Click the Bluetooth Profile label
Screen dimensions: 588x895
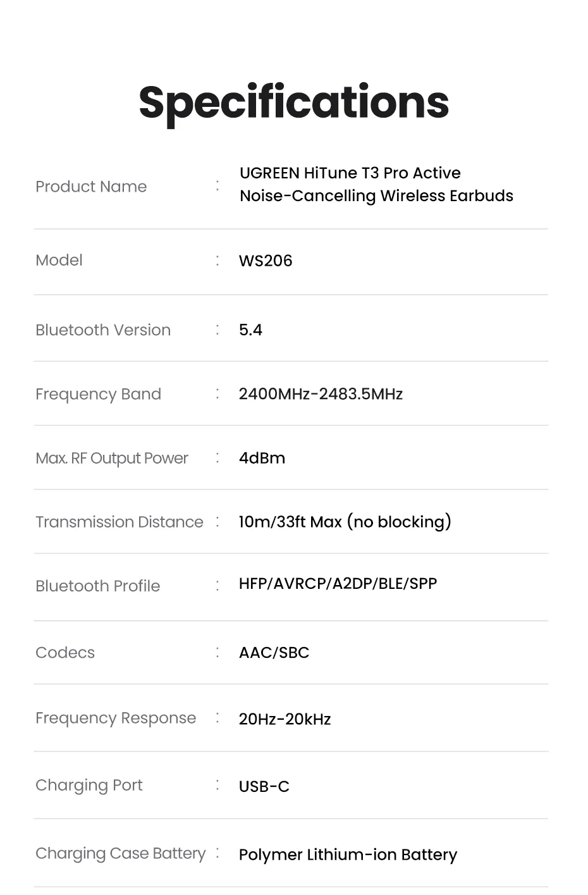pyautogui.click(x=97, y=586)
